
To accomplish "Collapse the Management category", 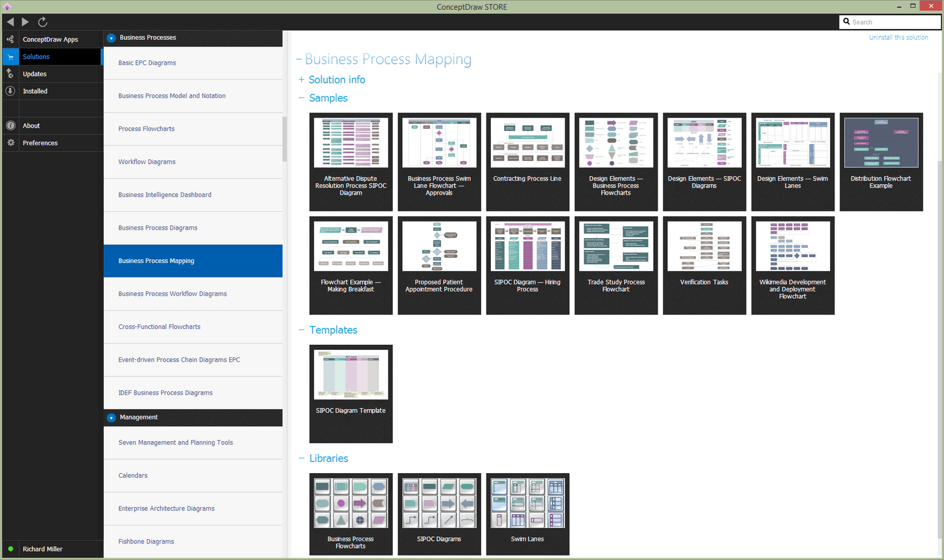I will pos(111,418).
